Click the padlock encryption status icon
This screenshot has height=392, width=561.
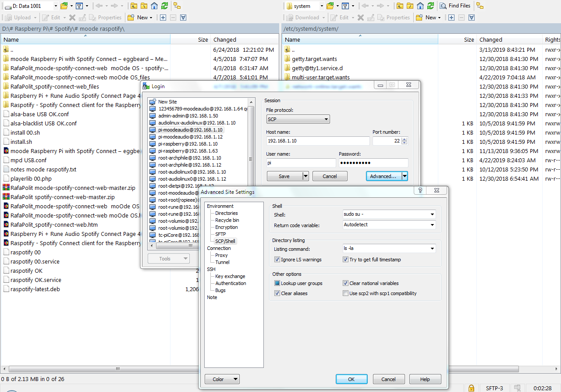(x=471, y=388)
